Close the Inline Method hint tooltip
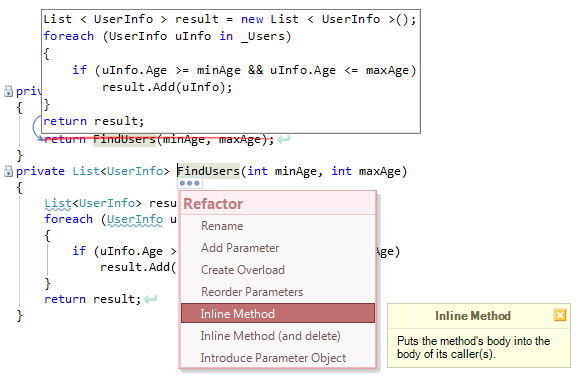577x375 pixels. 560,315
